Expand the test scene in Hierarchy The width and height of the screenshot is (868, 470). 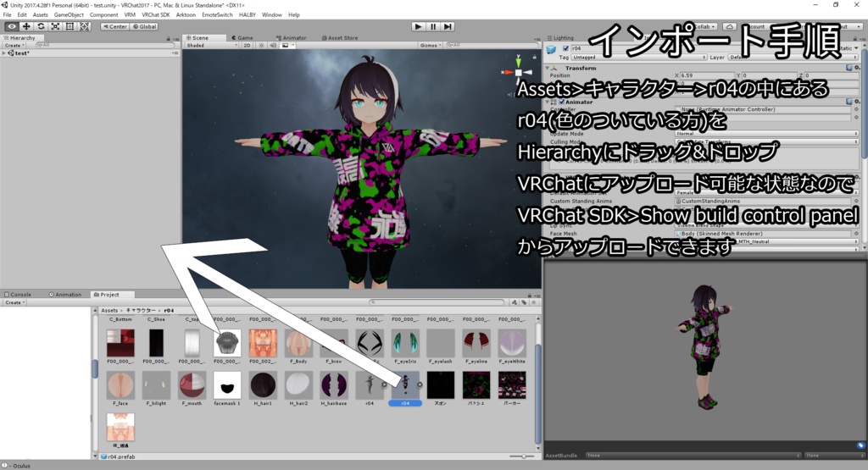(4, 53)
